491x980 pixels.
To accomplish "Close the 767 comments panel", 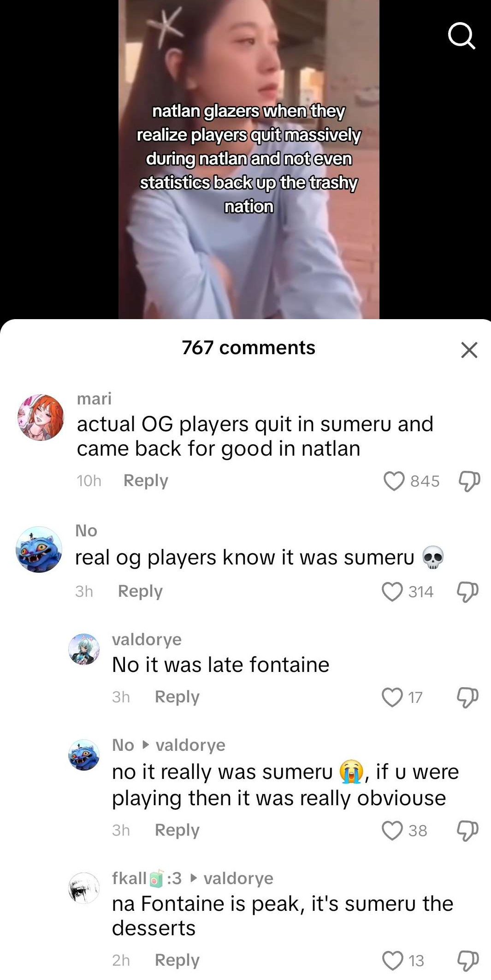I will [469, 350].
